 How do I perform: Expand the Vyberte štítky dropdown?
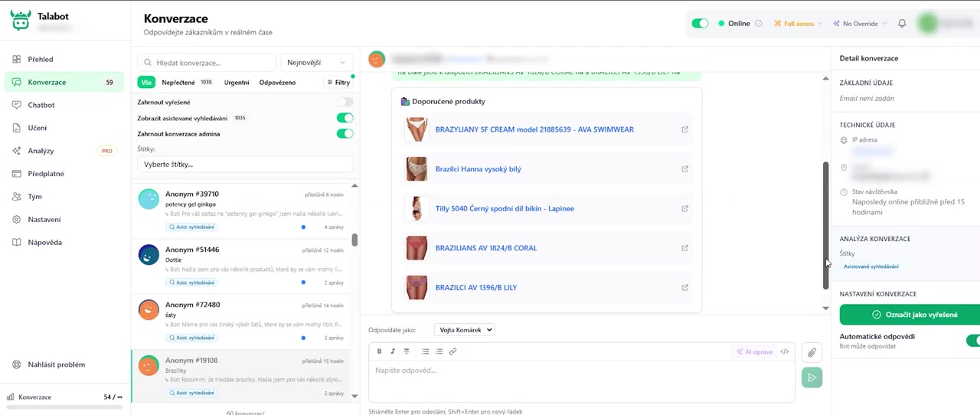click(x=245, y=165)
